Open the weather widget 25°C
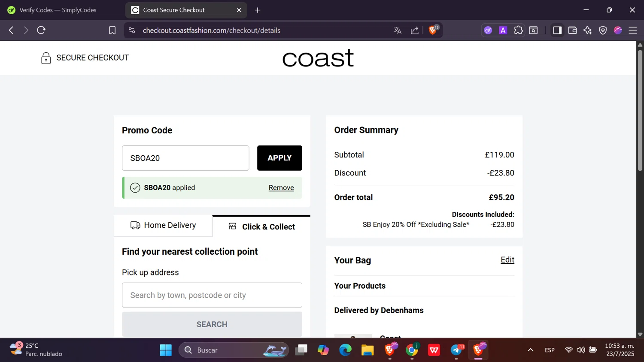The image size is (644, 362). pos(36,350)
